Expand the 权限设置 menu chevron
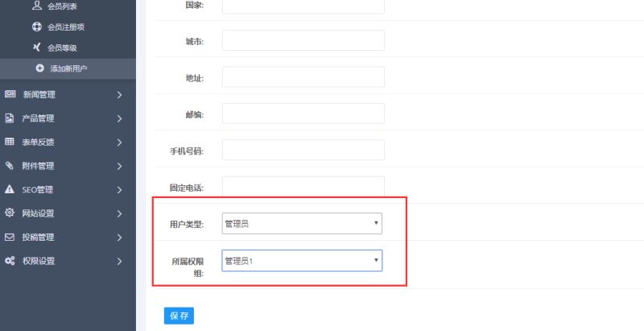 click(x=119, y=261)
